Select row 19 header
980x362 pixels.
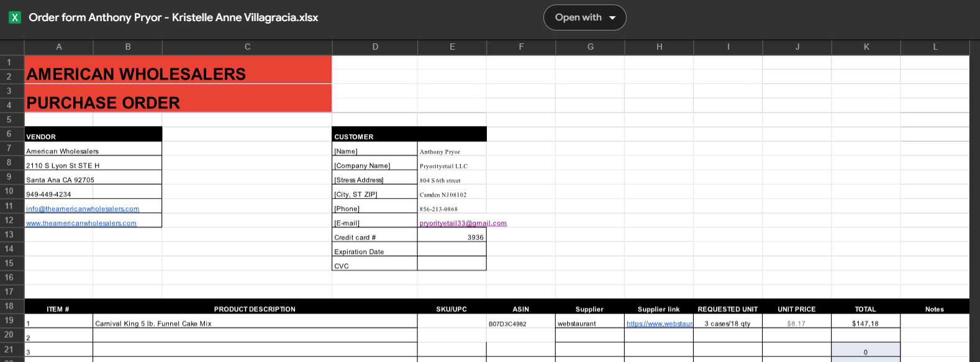(x=12, y=320)
